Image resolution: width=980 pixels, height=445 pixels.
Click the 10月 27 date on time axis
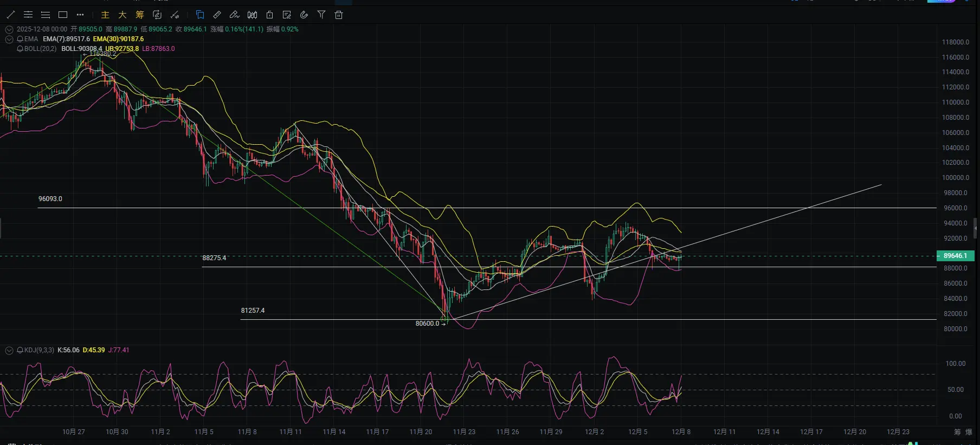74,432
